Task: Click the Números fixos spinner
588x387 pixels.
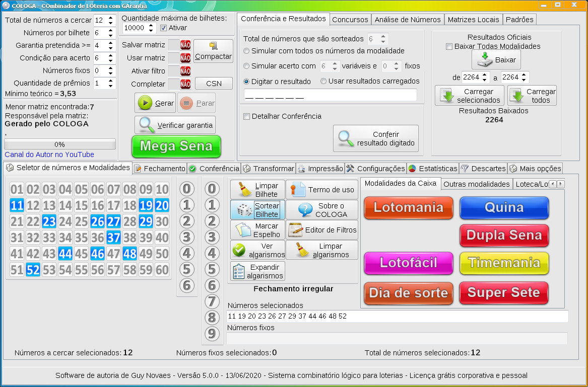Action: pos(105,70)
